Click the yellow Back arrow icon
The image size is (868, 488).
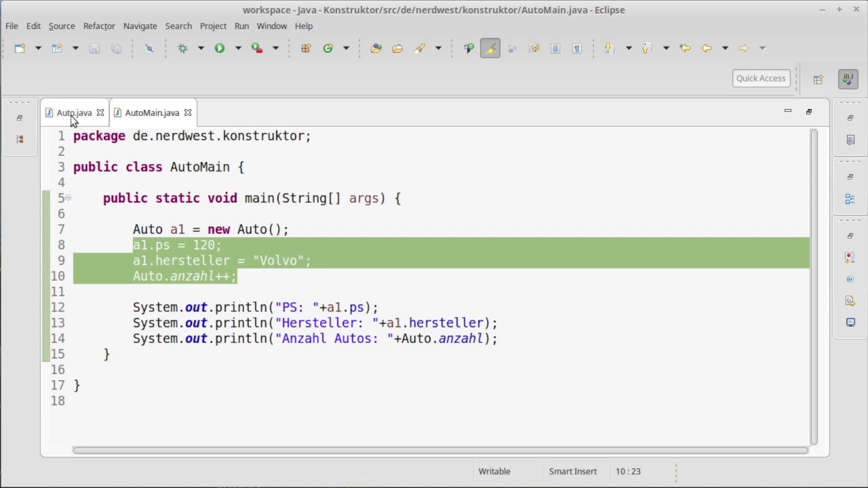pos(707,48)
